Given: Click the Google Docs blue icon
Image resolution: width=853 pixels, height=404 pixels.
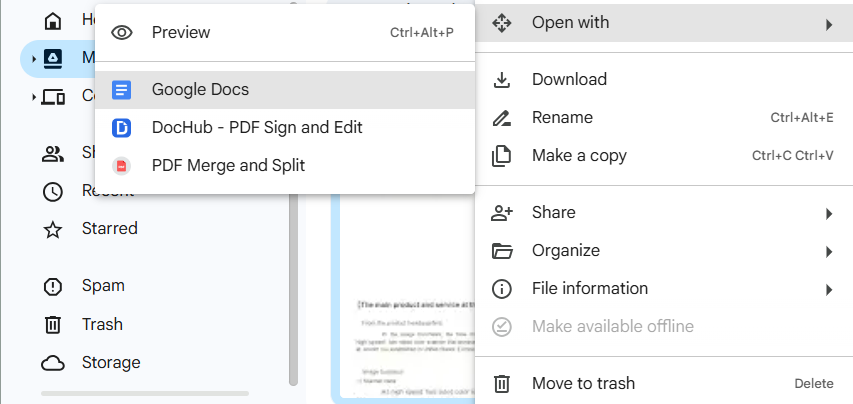Looking at the screenshot, I should click(121, 90).
